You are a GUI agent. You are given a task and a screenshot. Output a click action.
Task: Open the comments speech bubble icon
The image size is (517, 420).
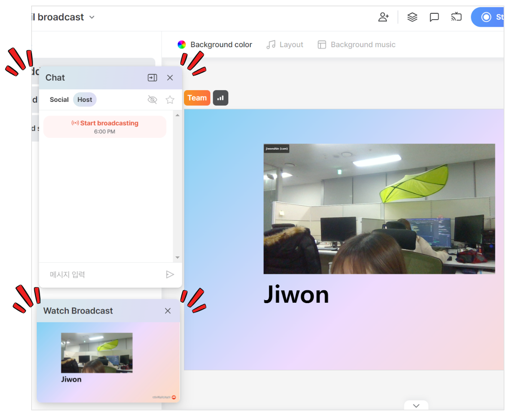434,17
